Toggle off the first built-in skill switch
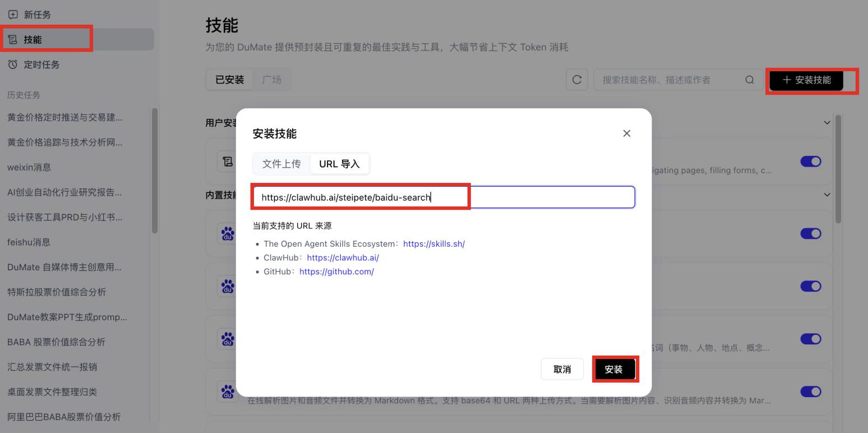 811,233
